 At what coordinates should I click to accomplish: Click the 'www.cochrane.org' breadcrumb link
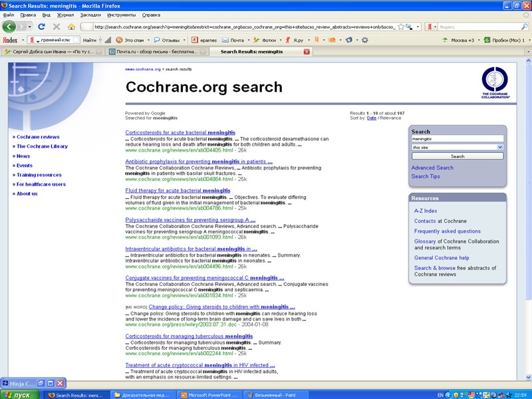coord(143,69)
